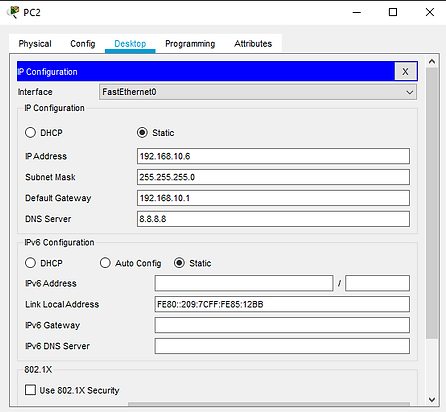Close the IP Configuration panel with X
This screenshot has width=446, height=412.
point(405,71)
